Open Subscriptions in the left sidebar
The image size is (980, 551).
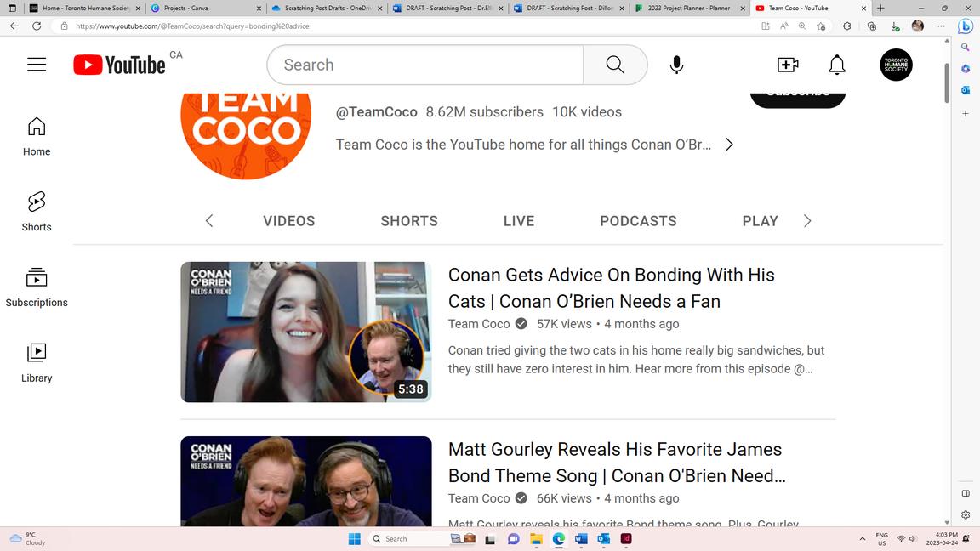coord(37,287)
